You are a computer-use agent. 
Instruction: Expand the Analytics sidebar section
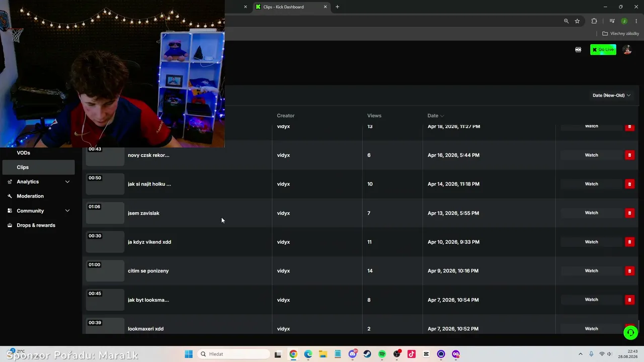(x=38, y=182)
